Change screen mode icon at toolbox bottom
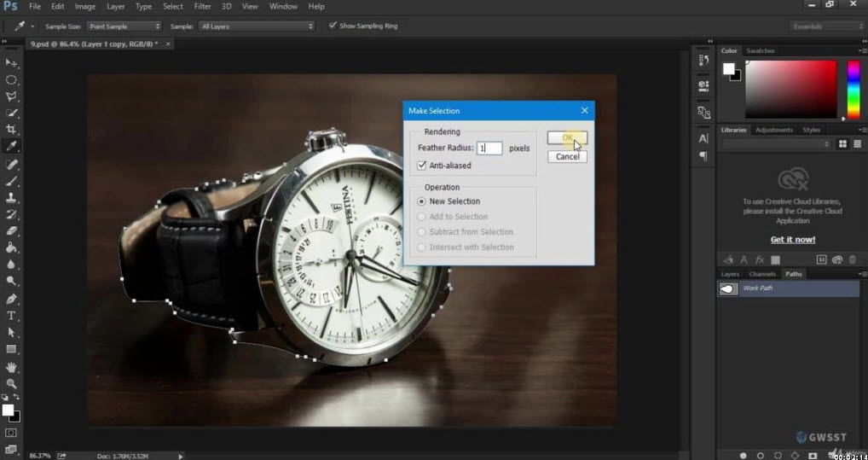This screenshot has height=460, width=868. (10, 450)
